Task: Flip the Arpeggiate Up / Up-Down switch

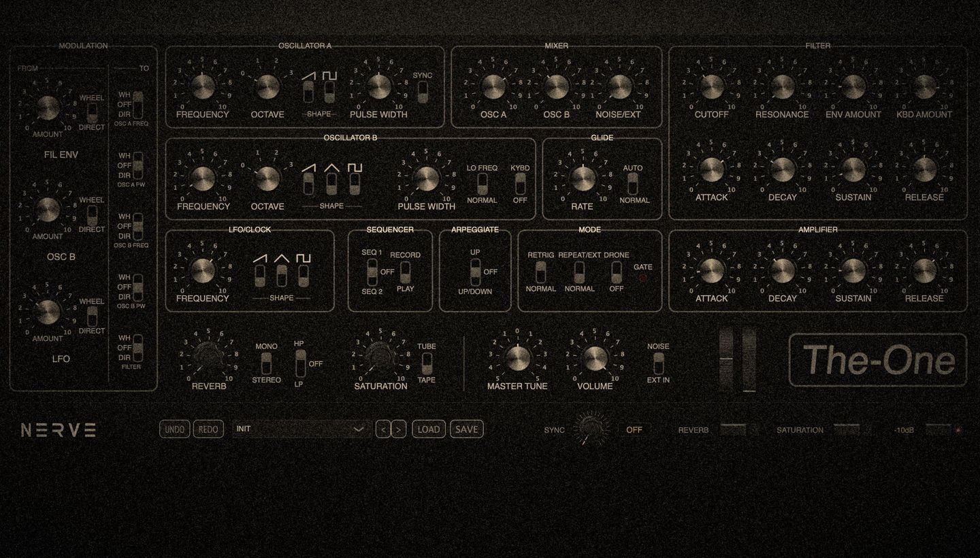Action: [475, 272]
